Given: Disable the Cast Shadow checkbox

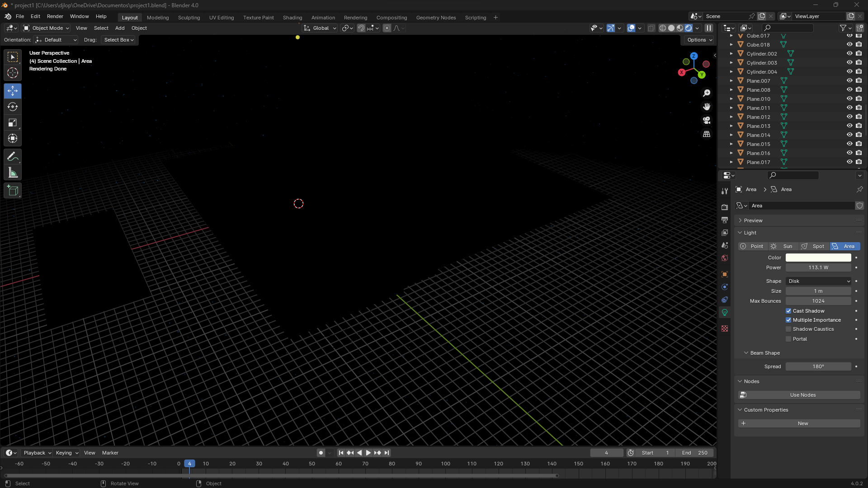Looking at the screenshot, I should pos(788,311).
